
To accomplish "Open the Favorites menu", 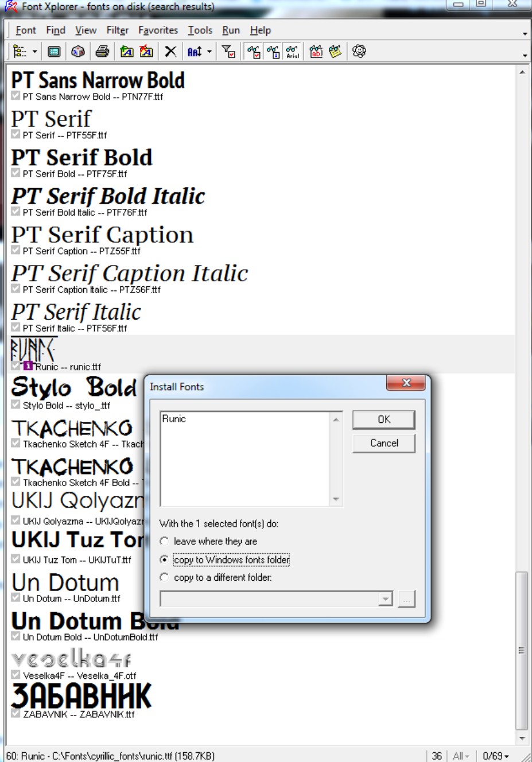I will coord(158,30).
